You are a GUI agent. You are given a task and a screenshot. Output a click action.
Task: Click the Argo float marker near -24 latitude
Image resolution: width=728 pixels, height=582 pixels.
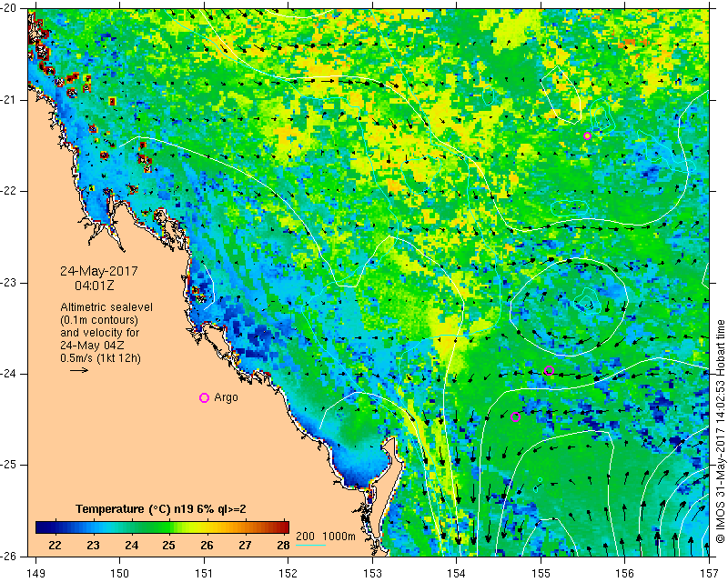pyautogui.click(x=549, y=370)
